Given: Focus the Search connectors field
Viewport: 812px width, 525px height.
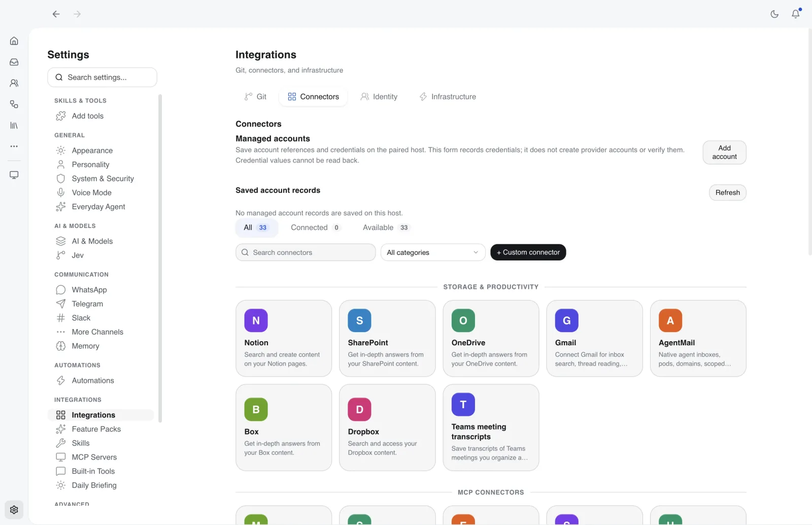Looking at the screenshot, I should (x=306, y=252).
